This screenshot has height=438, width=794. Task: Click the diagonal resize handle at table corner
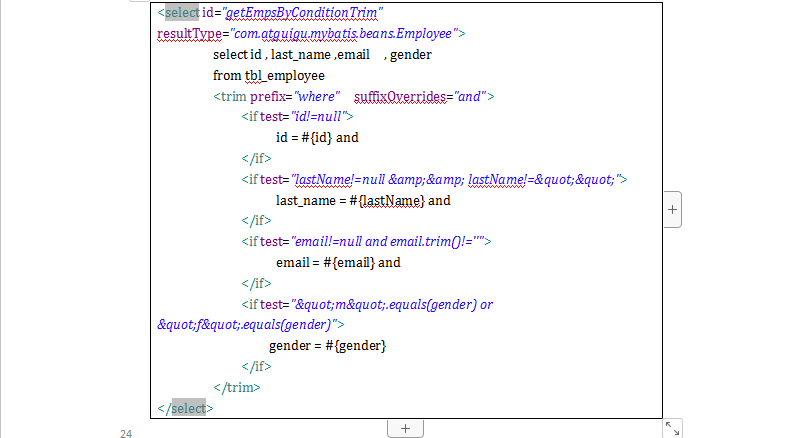pyautogui.click(x=672, y=428)
